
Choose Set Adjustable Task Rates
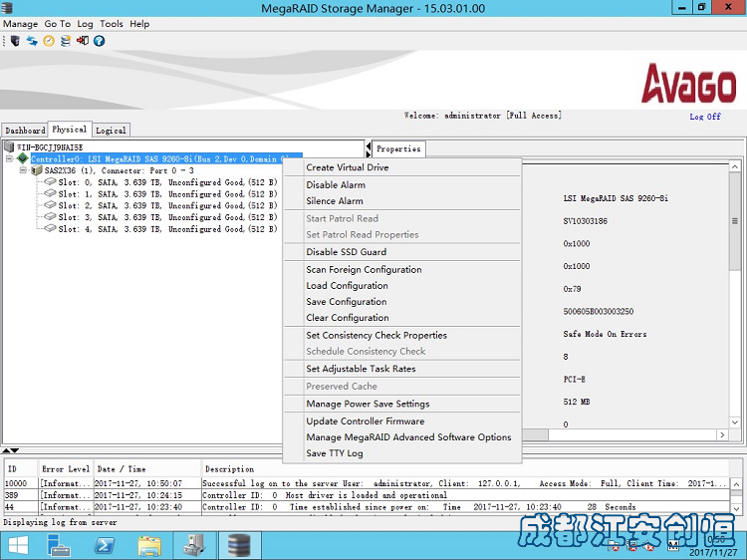click(402, 369)
